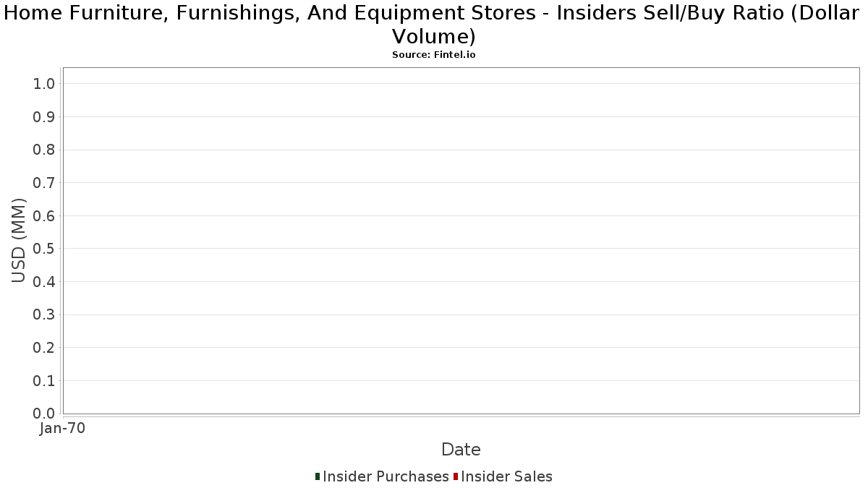
Task: Click the 0.0 y-axis tick label
Action: point(44,414)
